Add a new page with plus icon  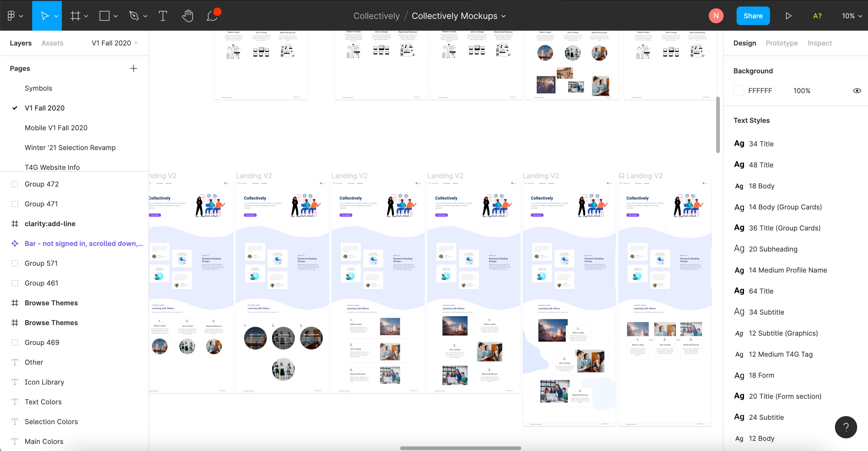(134, 68)
